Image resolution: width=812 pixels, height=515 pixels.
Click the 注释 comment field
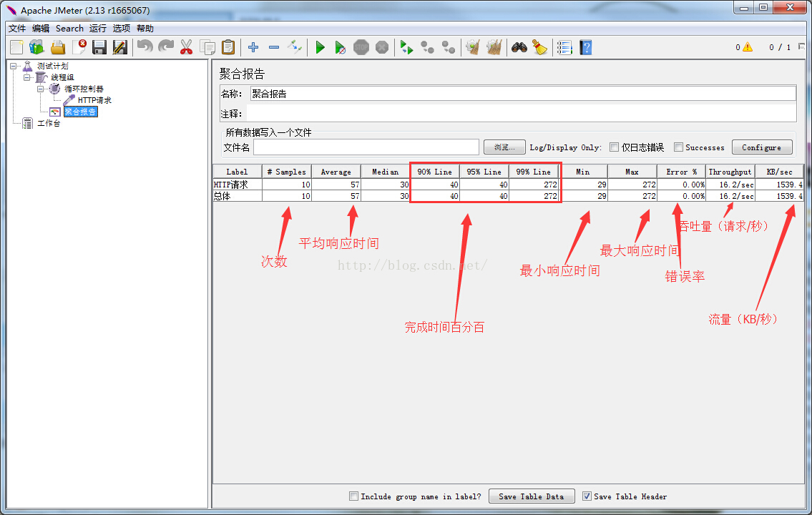coord(522,113)
